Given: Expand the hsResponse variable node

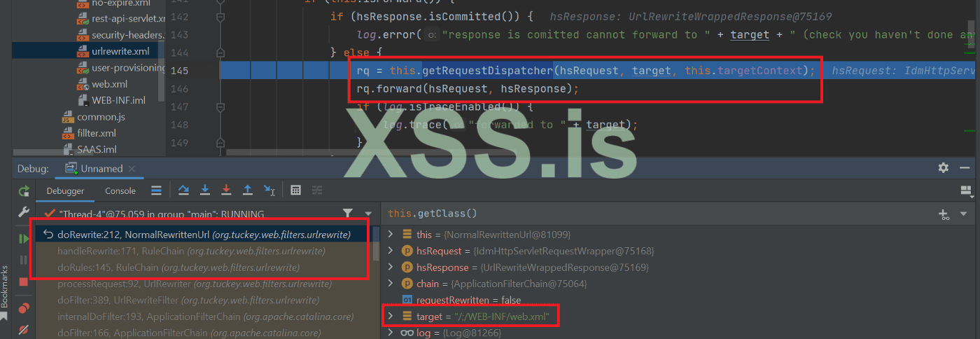Looking at the screenshot, I should [x=392, y=268].
